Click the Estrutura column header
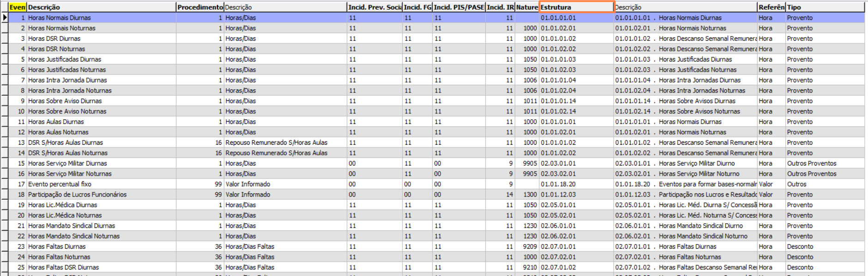The width and height of the screenshot is (868, 276). coord(576,7)
